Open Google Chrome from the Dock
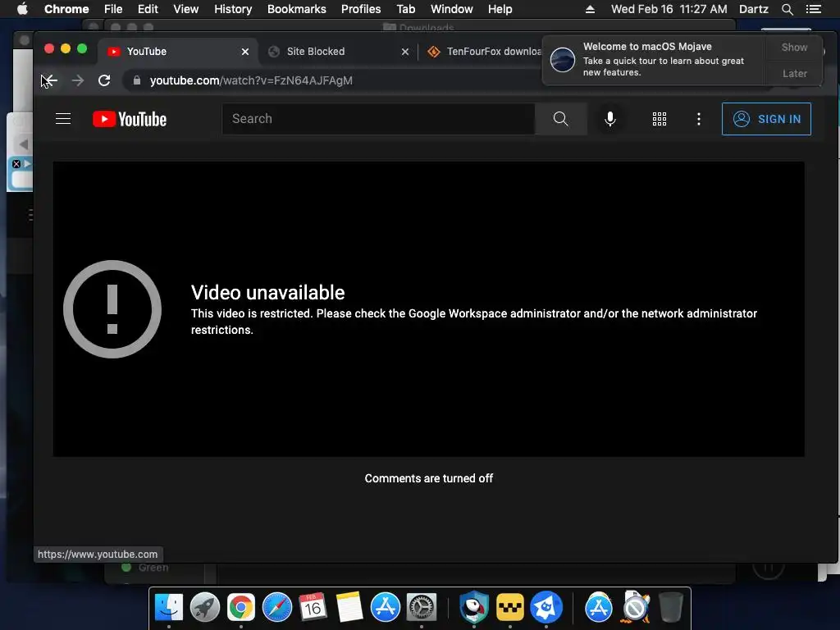The height and width of the screenshot is (630, 840). point(241,608)
